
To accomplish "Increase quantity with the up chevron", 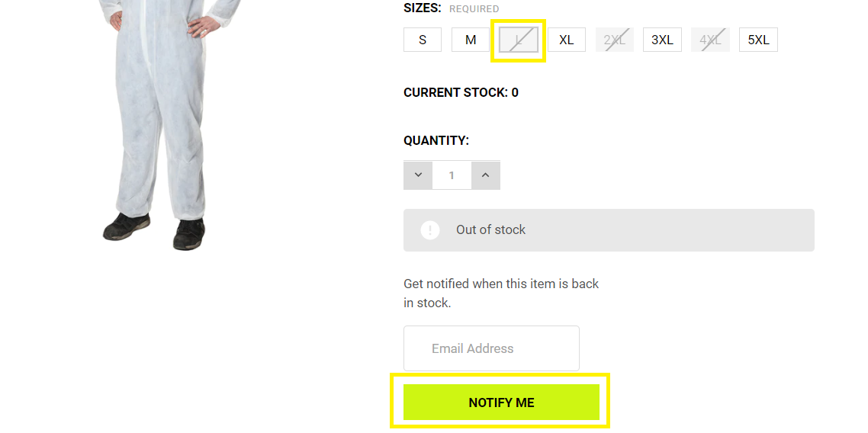I will pos(485,175).
